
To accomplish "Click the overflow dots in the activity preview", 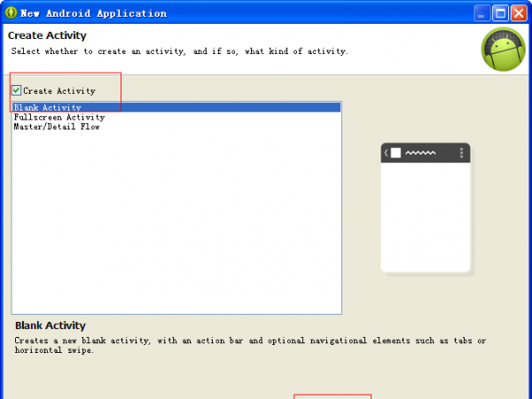I will click(461, 153).
